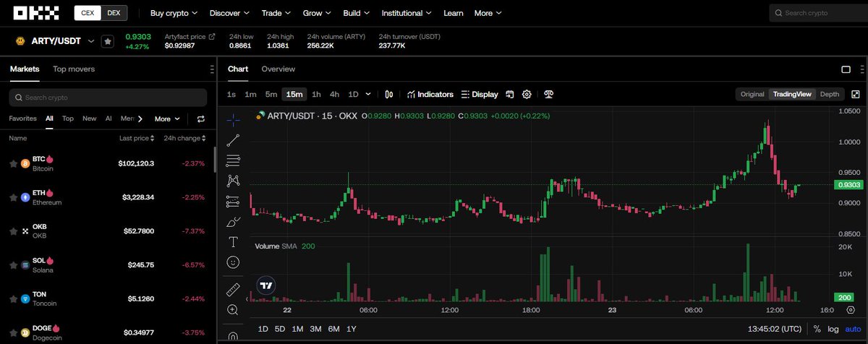Open time axis settings gear

click(x=851, y=310)
